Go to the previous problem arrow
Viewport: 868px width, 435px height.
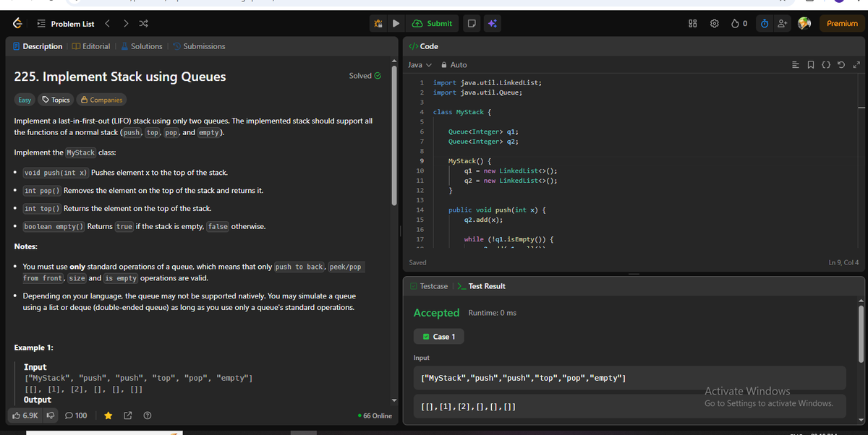pyautogui.click(x=108, y=24)
